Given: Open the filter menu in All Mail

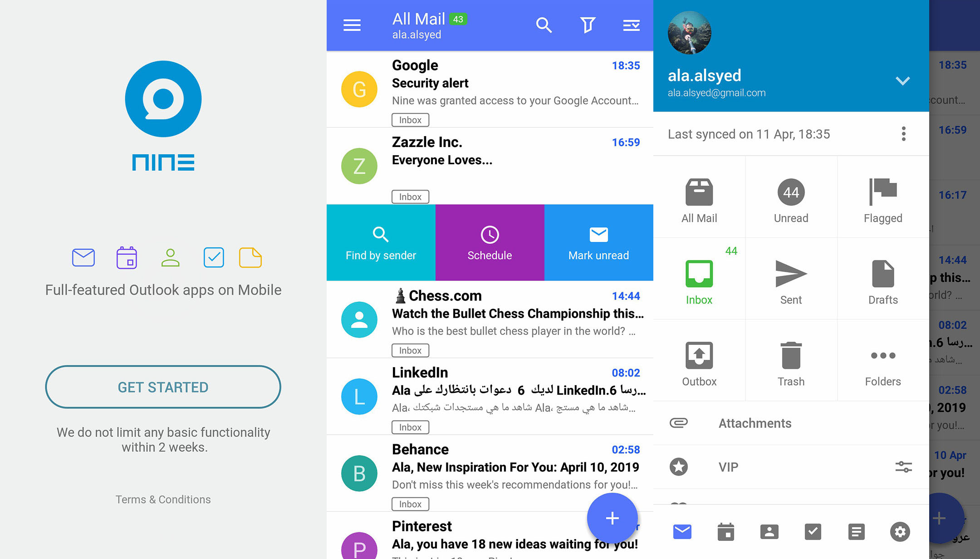Looking at the screenshot, I should pyautogui.click(x=588, y=25).
